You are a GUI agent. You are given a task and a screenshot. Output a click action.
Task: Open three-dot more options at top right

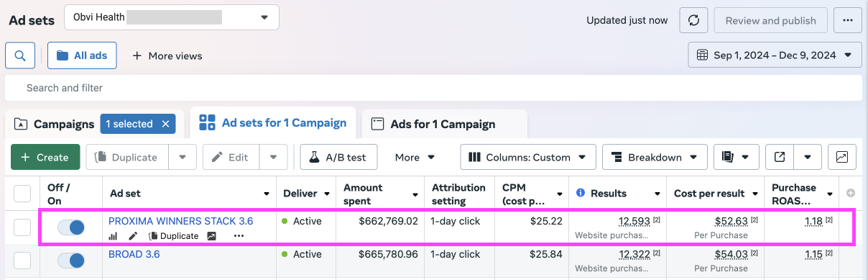tap(848, 20)
